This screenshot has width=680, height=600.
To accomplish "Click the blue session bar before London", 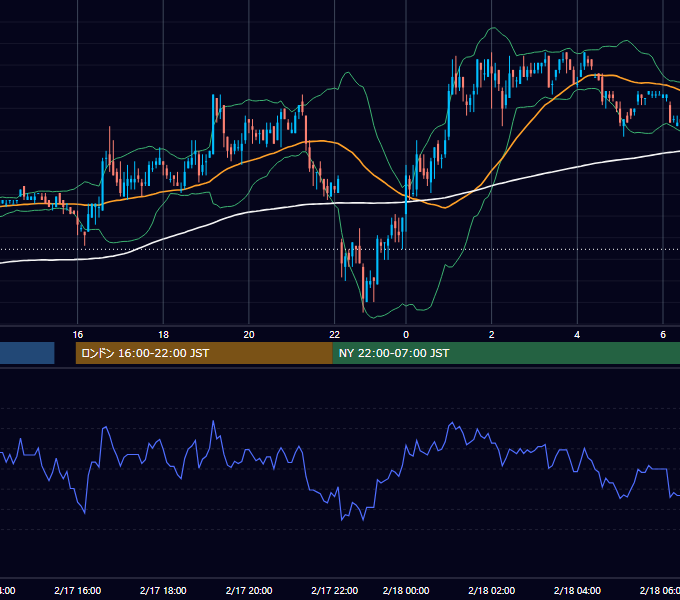I will [x=27, y=353].
